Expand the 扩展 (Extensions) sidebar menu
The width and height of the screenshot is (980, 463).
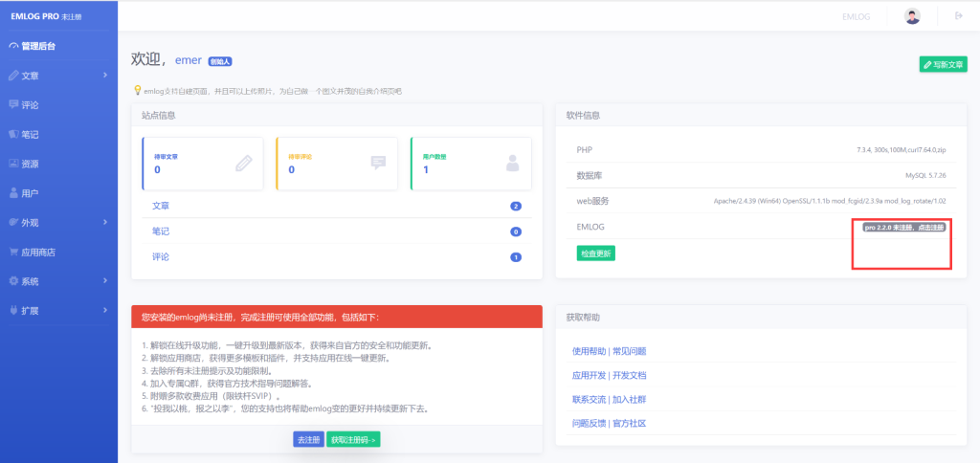click(57, 311)
